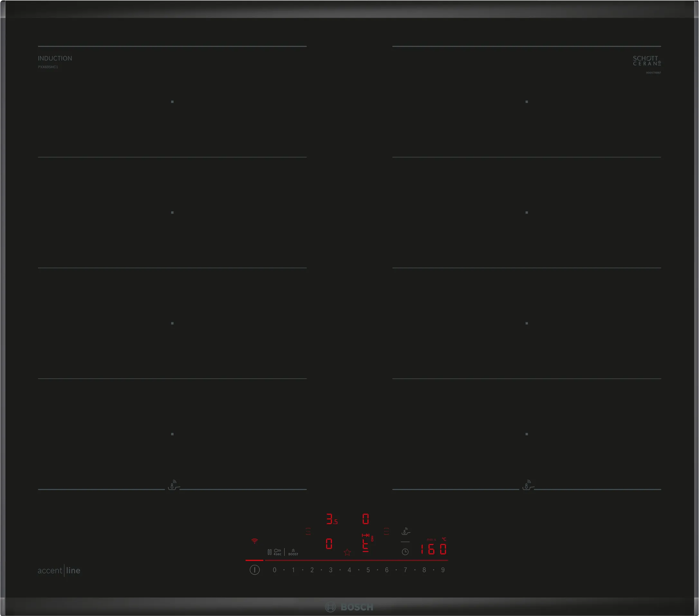This screenshot has height=616, width=699.
Task: Toggle left flex zone link indicator
Action: (x=308, y=531)
